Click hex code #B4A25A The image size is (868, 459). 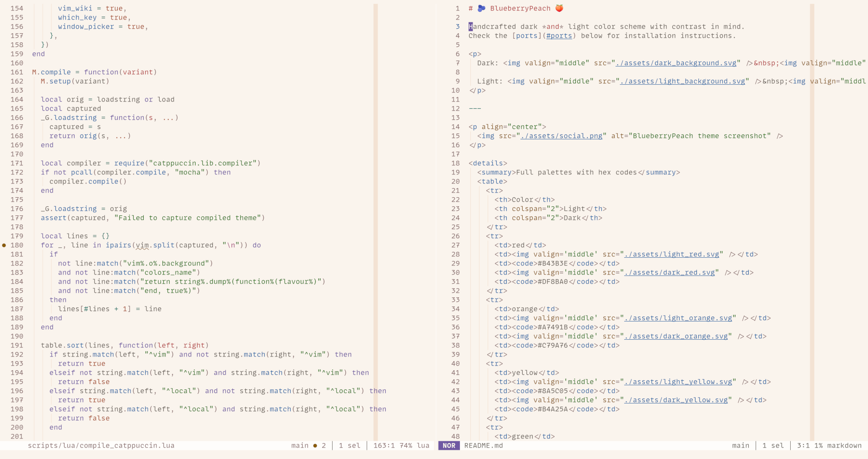click(x=553, y=409)
